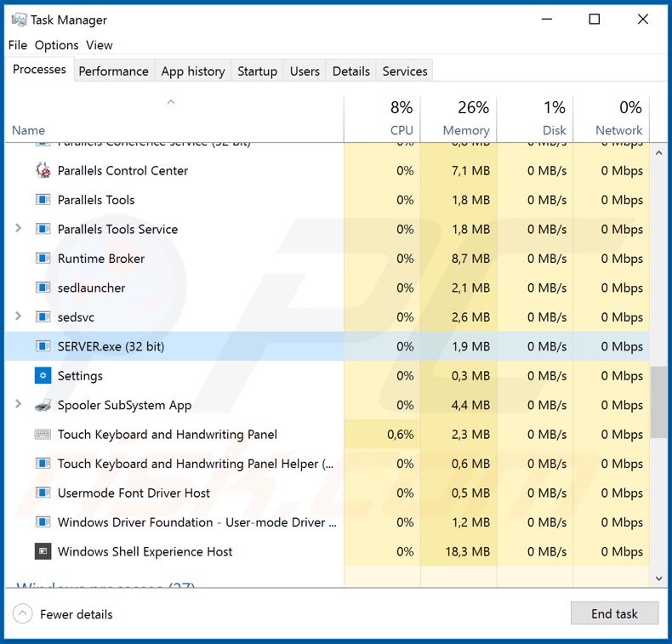
Task: Open the File menu
Action: (18, 45)
